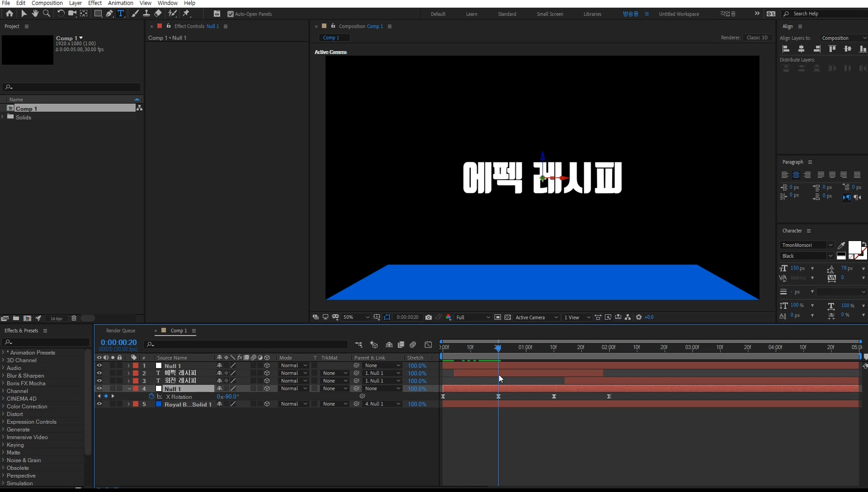Click the Roto Brush tool
This screenshot has width=868, height=492.
172,14
